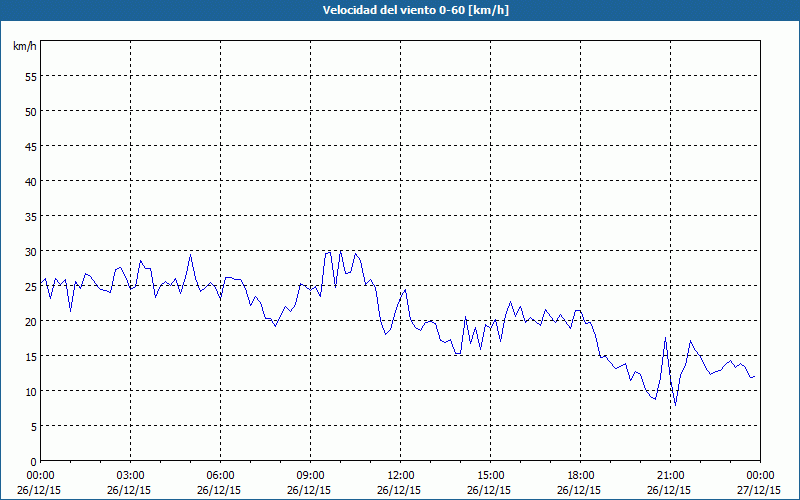The width and height of the screenshot is (800, 500).
Task: Click the y-axis value 25
Action: tap(31, 286)
